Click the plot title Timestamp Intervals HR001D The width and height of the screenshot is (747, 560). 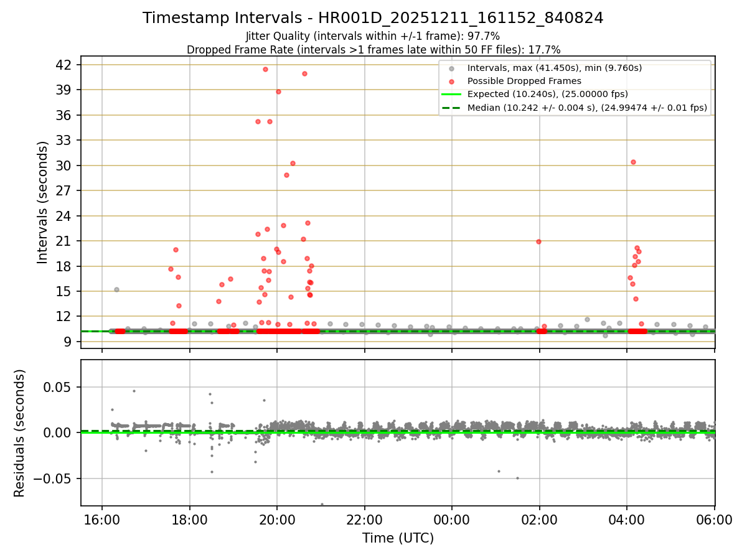[x=373, y=18]
